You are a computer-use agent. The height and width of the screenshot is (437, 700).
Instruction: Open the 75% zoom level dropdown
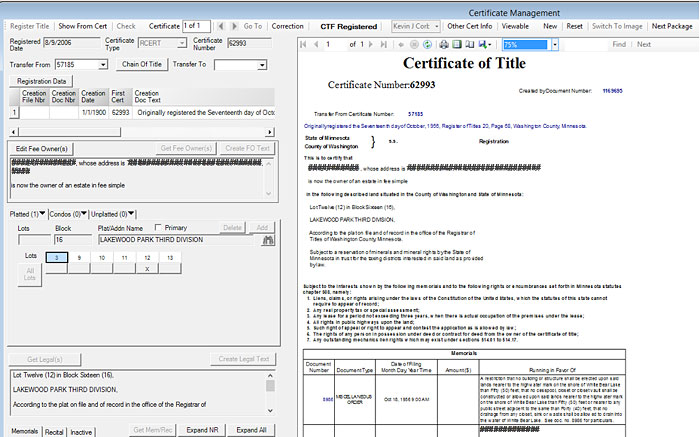(554, 44)
